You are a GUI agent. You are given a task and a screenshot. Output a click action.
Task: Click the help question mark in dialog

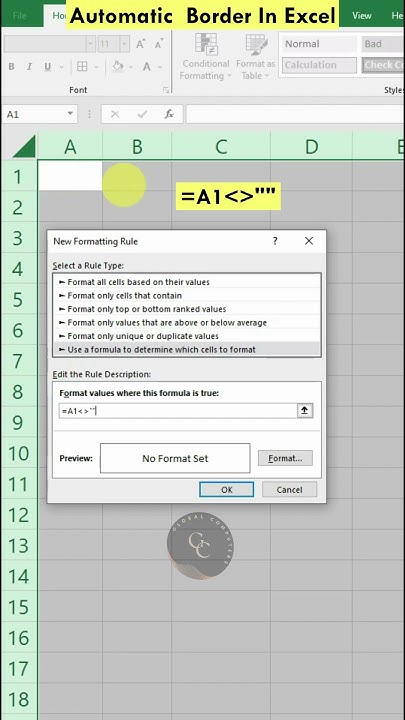tap(275, 241)
